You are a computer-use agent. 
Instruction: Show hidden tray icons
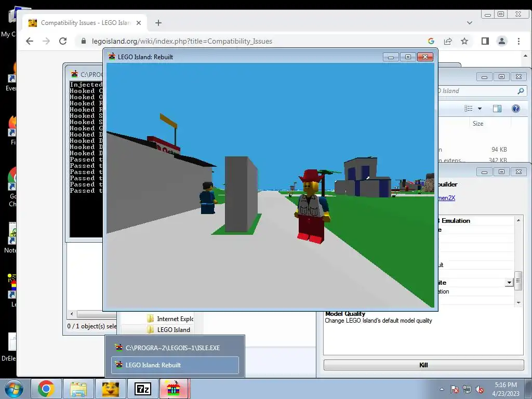[x=442, y=389]
